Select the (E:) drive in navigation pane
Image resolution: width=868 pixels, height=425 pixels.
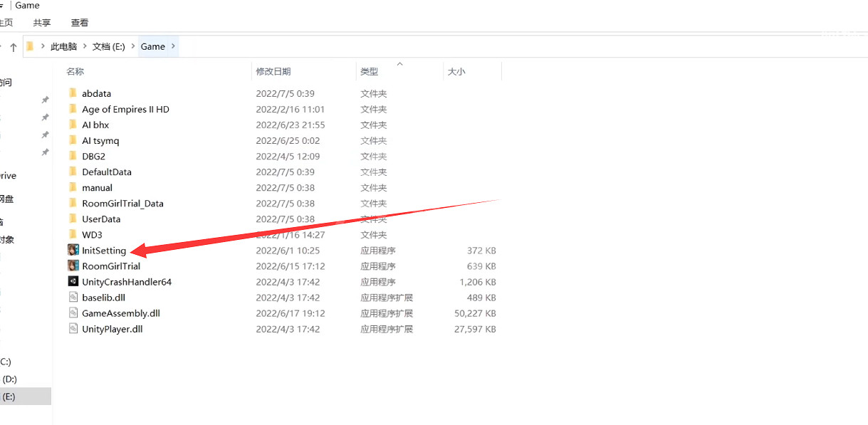point(10,397)
